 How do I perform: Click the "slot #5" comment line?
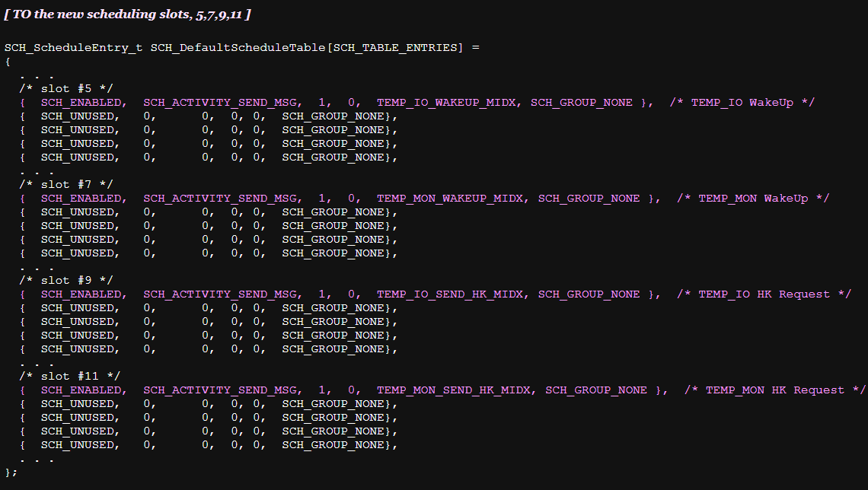coord(66,89)
